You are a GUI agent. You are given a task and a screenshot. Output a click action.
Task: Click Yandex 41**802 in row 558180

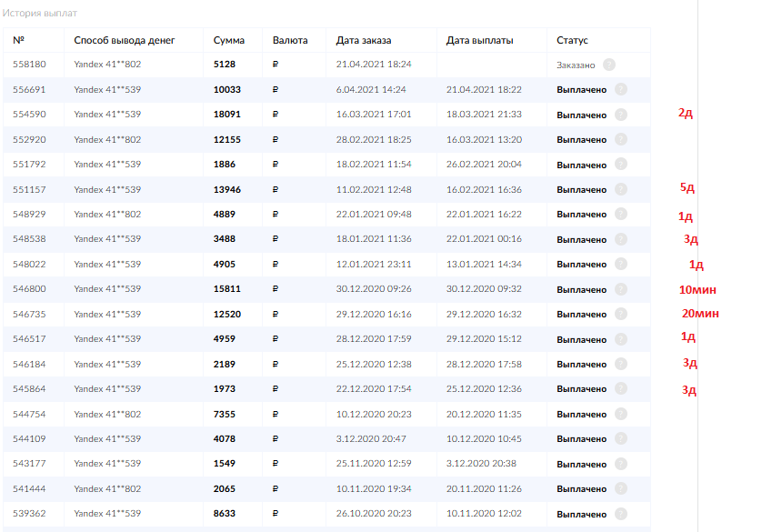pos(107,64)
